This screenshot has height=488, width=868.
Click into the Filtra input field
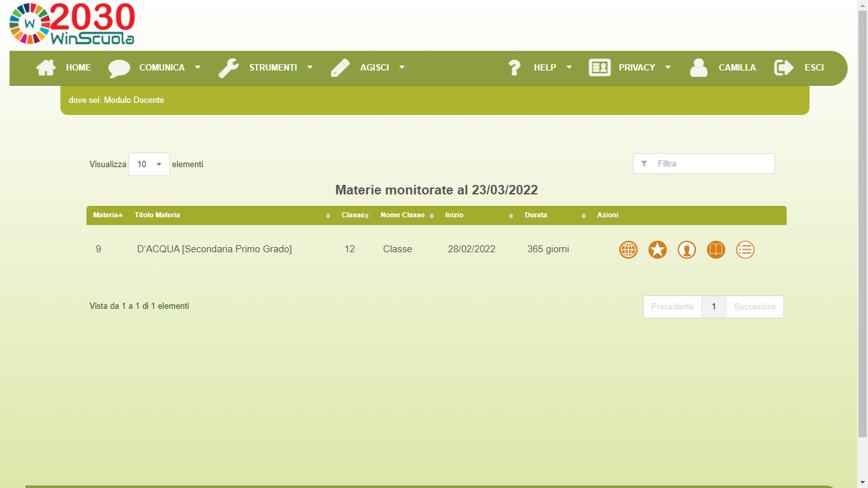tap(704, 164)
